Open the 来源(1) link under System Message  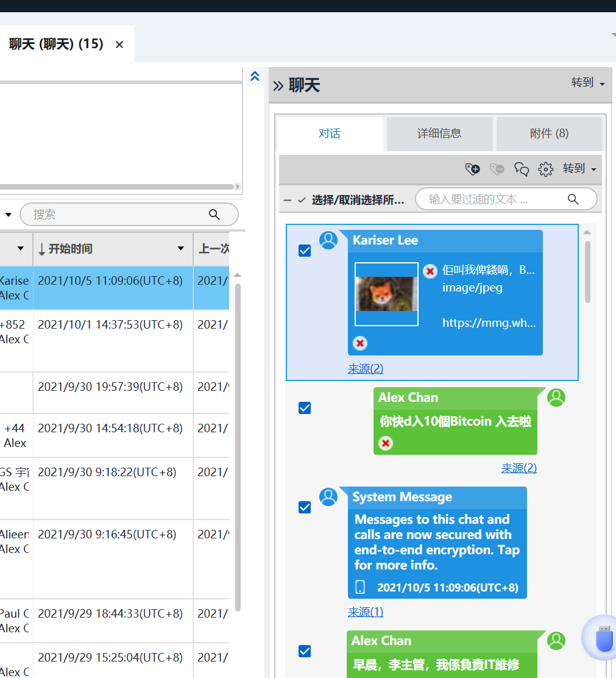pyautogui.click(x=366, y=612)
